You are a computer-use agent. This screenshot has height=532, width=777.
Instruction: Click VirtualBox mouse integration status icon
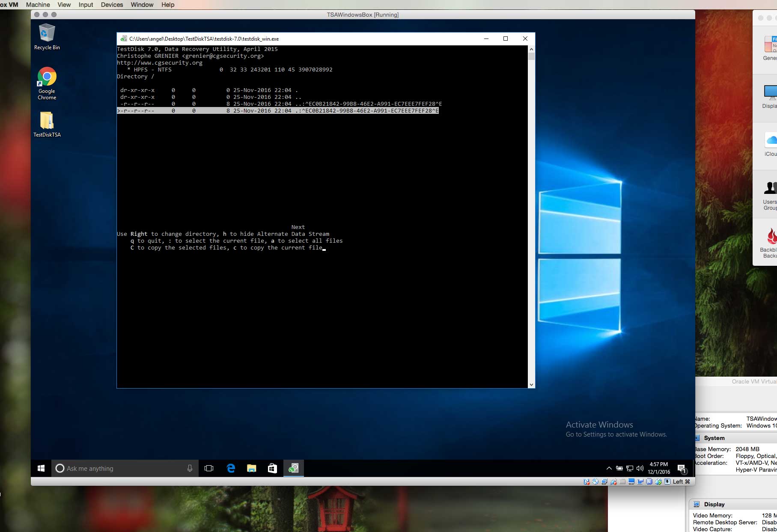[x=658, y=481]
